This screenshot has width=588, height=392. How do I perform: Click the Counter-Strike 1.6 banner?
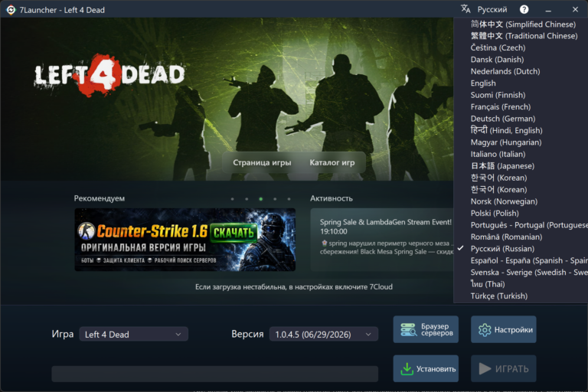(185, 240)
